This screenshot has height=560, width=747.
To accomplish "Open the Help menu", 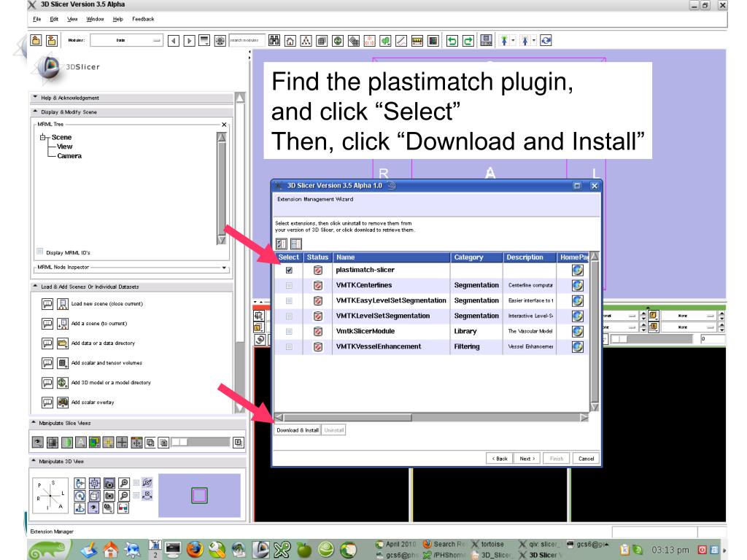I will coord(117,19).
